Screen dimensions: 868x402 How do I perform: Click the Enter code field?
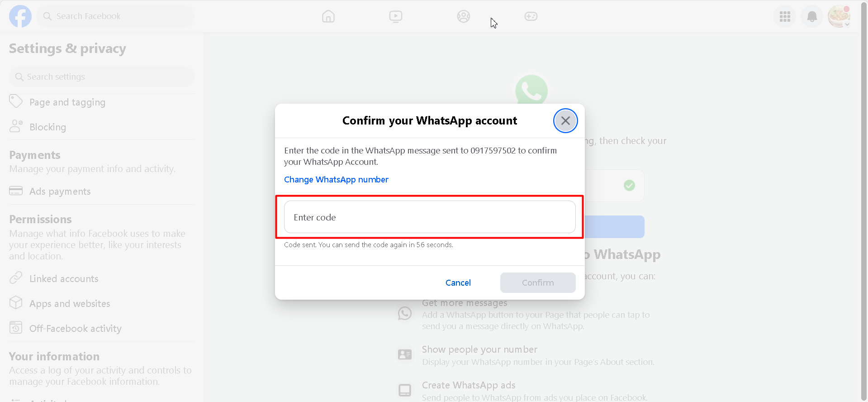pos(430,217)
